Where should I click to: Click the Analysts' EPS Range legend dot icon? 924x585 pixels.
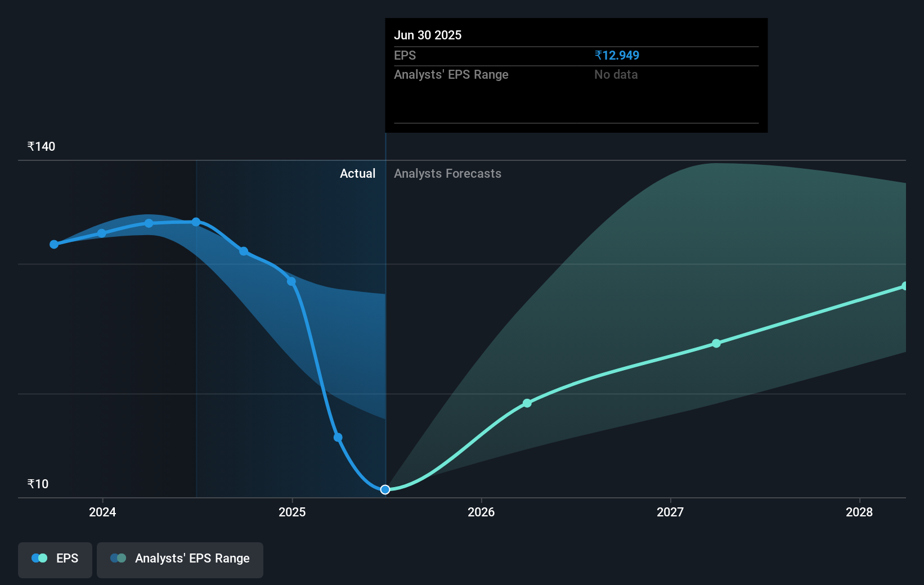118,558
